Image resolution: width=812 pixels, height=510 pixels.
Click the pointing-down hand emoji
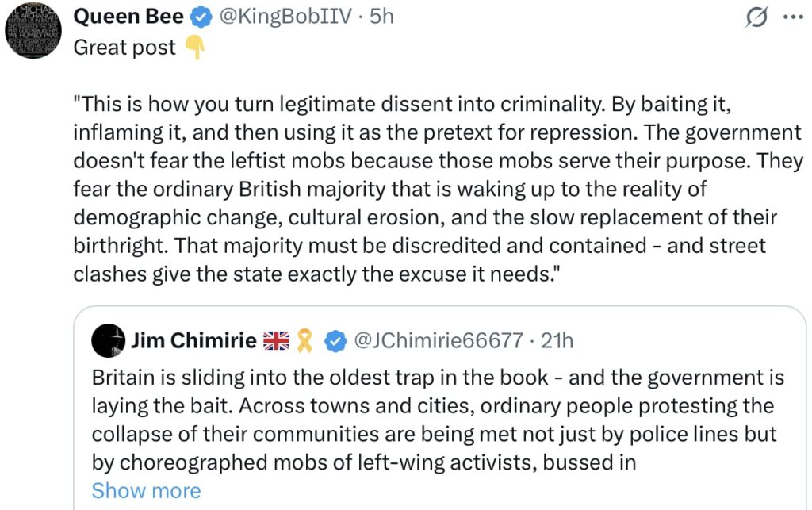point(195,47)
